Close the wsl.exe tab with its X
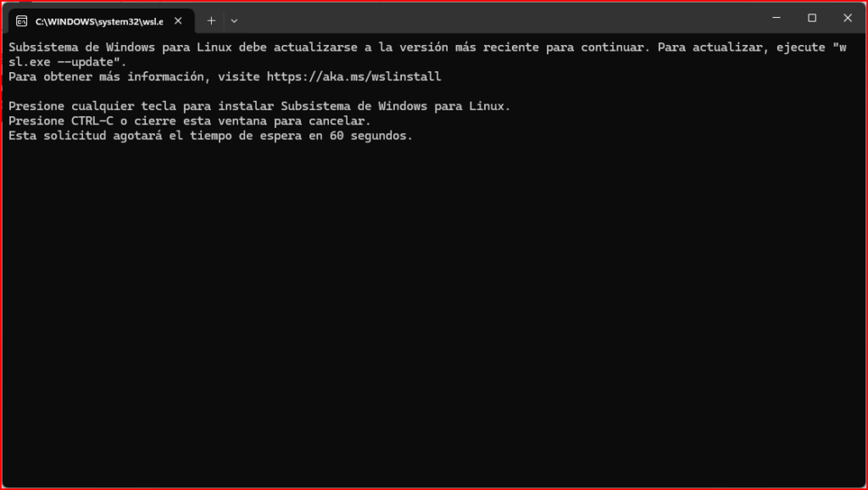868x490 pixels. [x=180, y=20]
